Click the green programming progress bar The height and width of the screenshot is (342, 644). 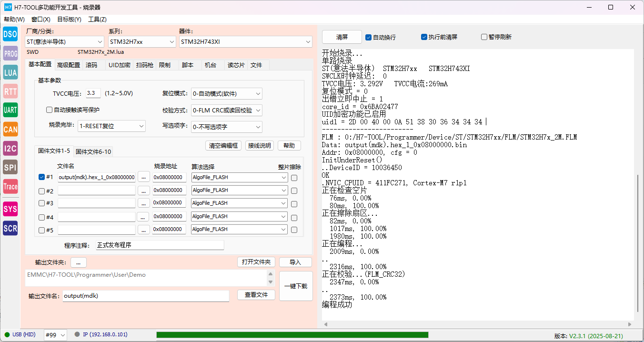point(292,335)
